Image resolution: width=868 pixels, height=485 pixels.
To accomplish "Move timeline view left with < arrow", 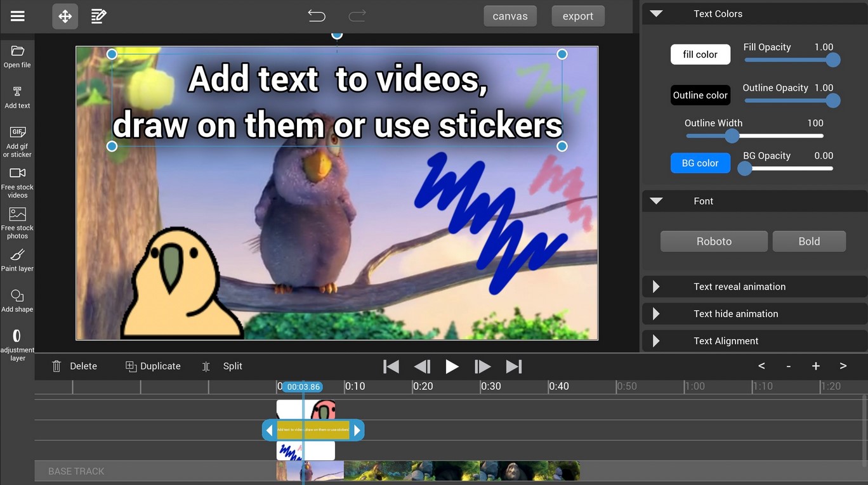I will tap(761, 366).
